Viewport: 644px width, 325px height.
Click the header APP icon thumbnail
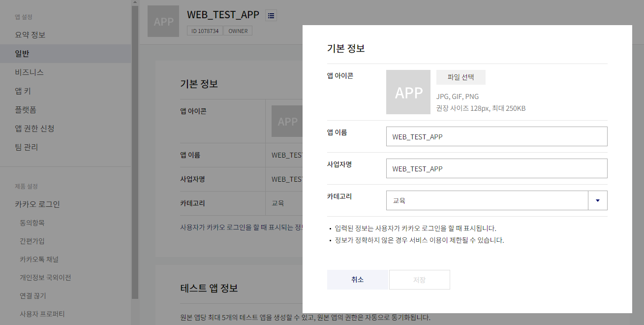click(163, 21)
